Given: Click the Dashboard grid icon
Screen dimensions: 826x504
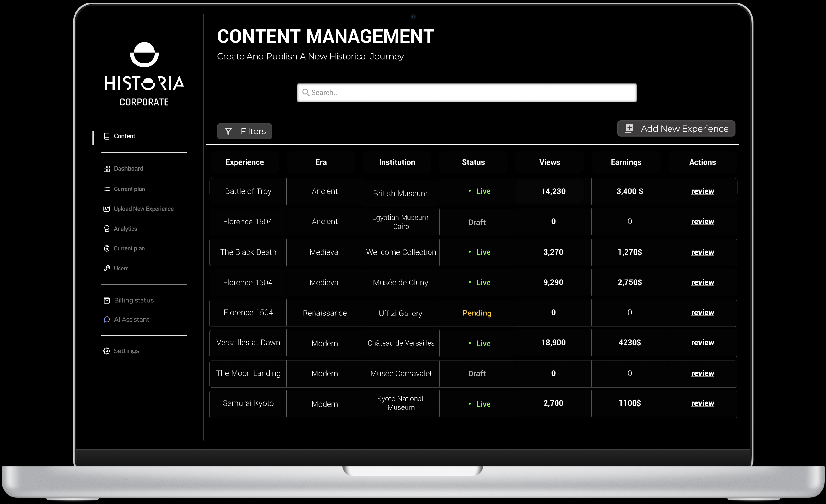Looking at the screenshot, I should 107,168.
